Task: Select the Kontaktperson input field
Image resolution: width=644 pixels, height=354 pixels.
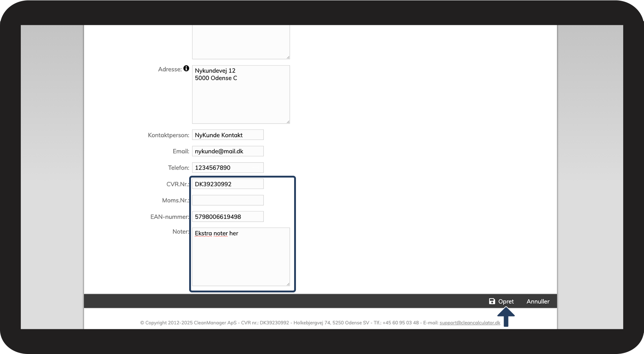Action: click(x=228, y=135)
